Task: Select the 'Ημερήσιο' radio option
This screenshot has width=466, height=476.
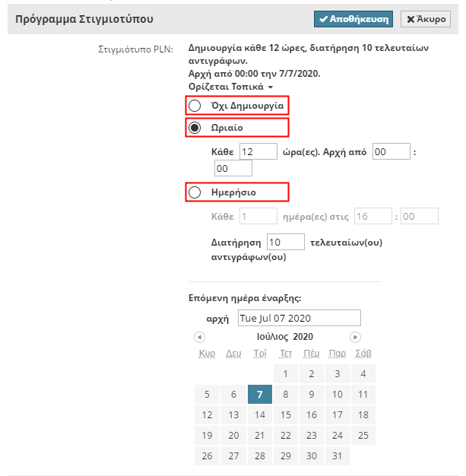Action: point(195,192)
